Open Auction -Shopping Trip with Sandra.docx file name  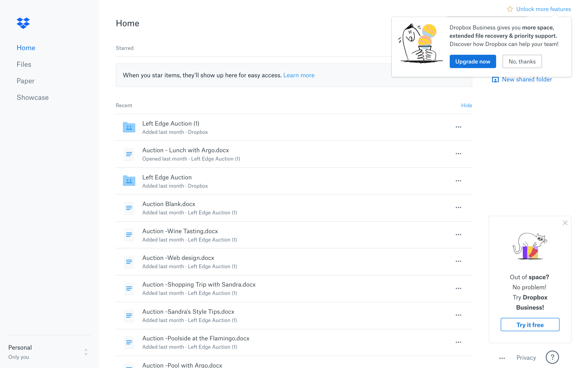coord(199,285)
